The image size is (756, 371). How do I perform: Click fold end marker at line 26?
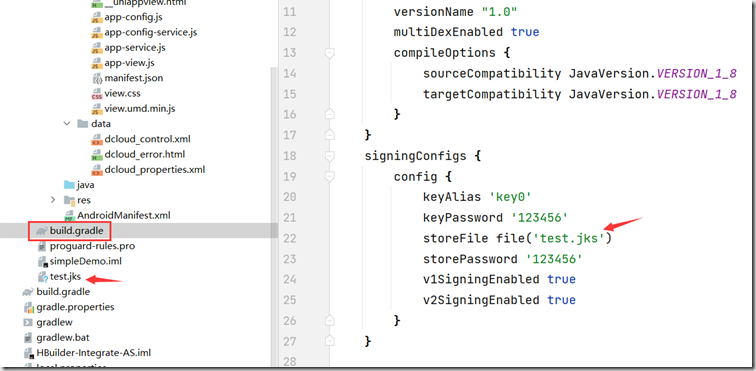330,319
